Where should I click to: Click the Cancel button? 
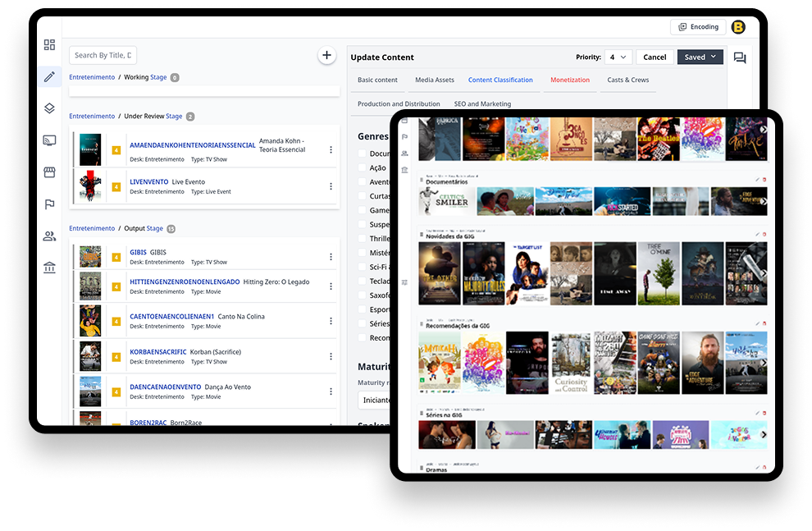click(655, 57)
